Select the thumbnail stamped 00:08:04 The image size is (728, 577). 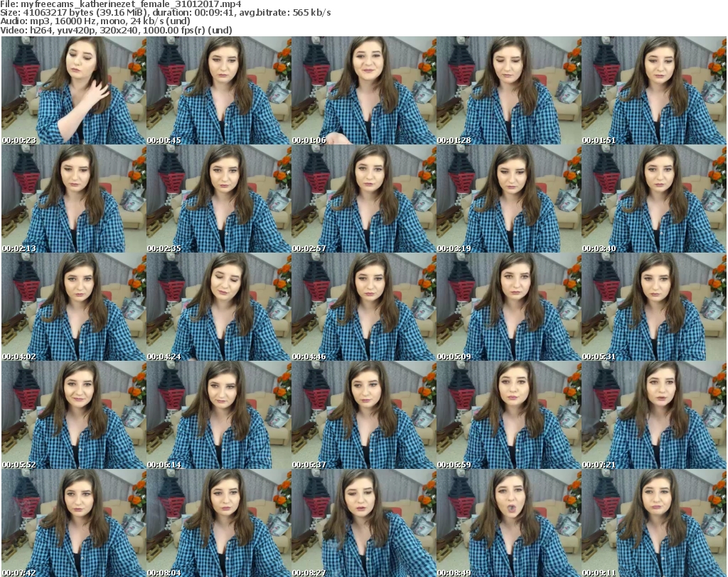point(219,523)
